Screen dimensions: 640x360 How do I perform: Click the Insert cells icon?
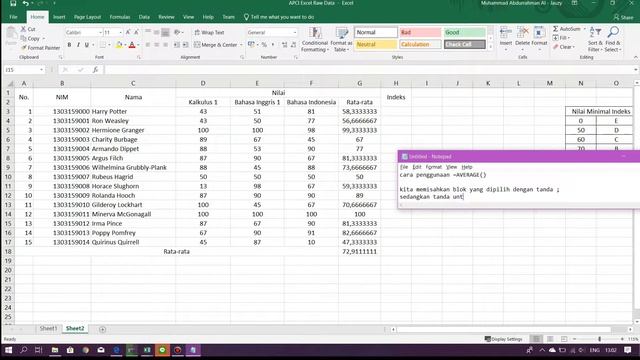tap(506, 32)
